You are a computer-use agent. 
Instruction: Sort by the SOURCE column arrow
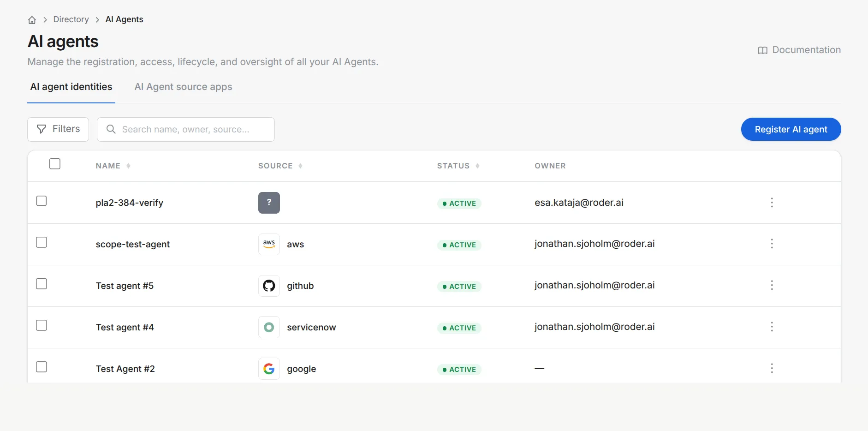coord(300,166)
